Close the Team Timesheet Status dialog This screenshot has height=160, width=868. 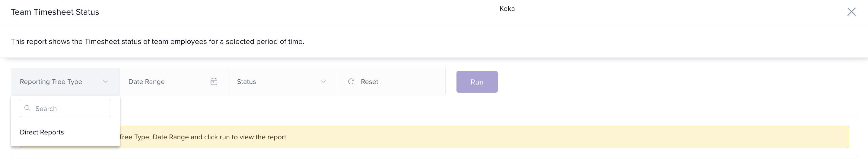(851, 12)
